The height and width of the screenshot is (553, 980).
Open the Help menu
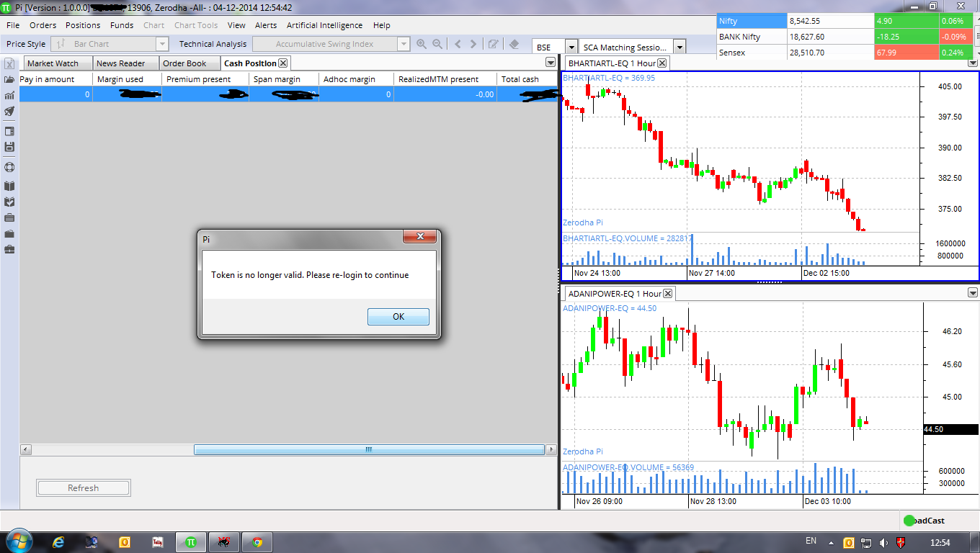[381, 25]
